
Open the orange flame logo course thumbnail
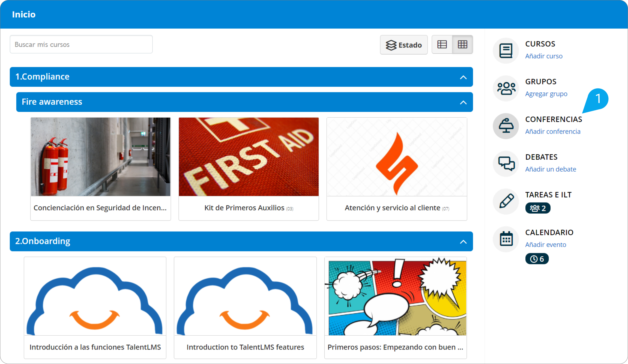click(x=397, y=157)
